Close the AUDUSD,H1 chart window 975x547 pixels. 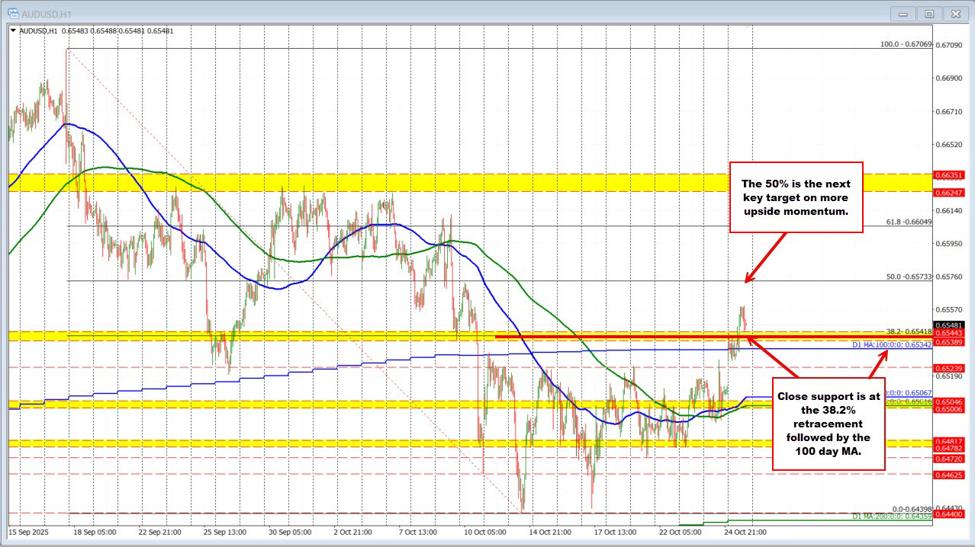(954, 14)
